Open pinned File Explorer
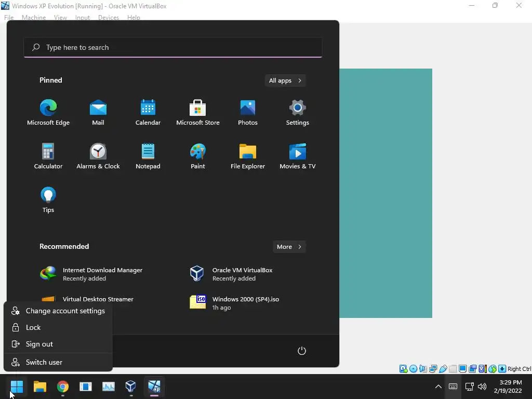 (248, 156)
